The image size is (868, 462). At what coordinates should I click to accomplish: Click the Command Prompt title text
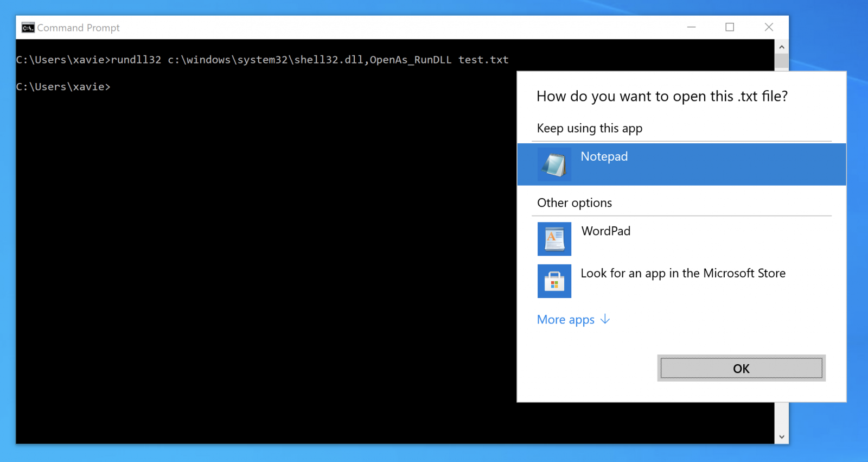pos(78,28)
